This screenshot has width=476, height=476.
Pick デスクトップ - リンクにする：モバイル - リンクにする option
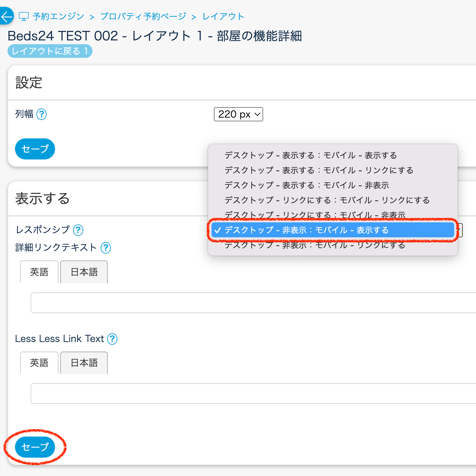point(327,200)
